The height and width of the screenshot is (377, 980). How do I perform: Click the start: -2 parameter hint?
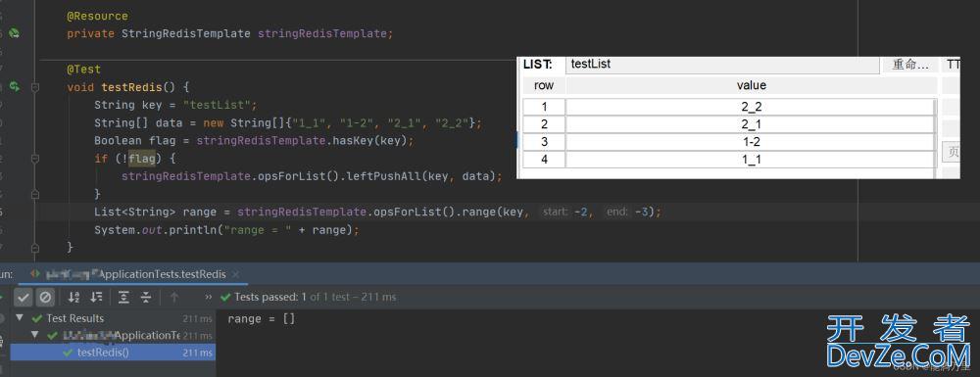[565, 212]
